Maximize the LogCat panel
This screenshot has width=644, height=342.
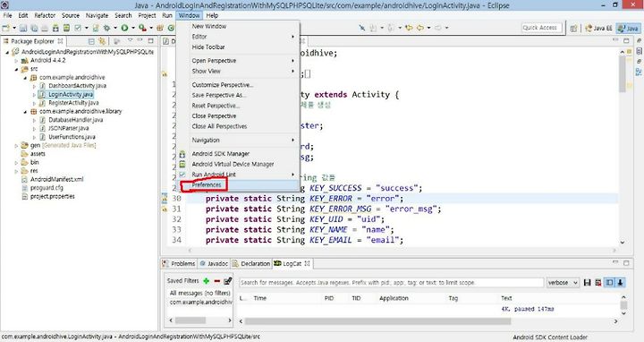pos(626,262)
